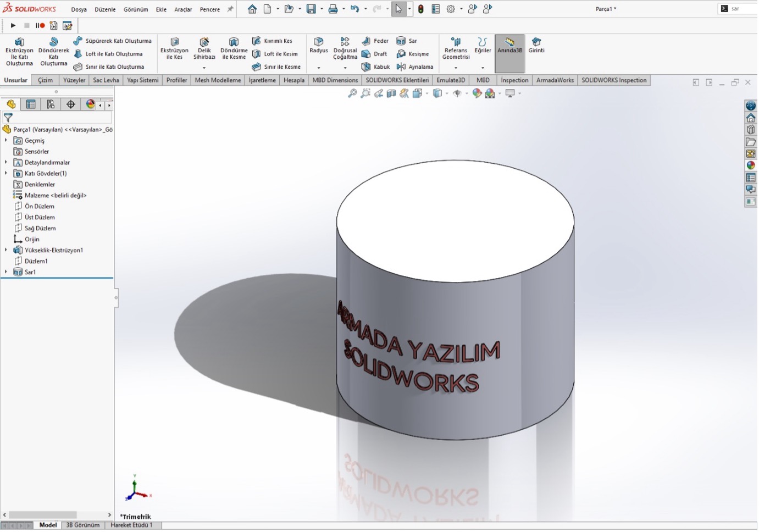Open Delik Sihirbazı tool

(204, 49)
